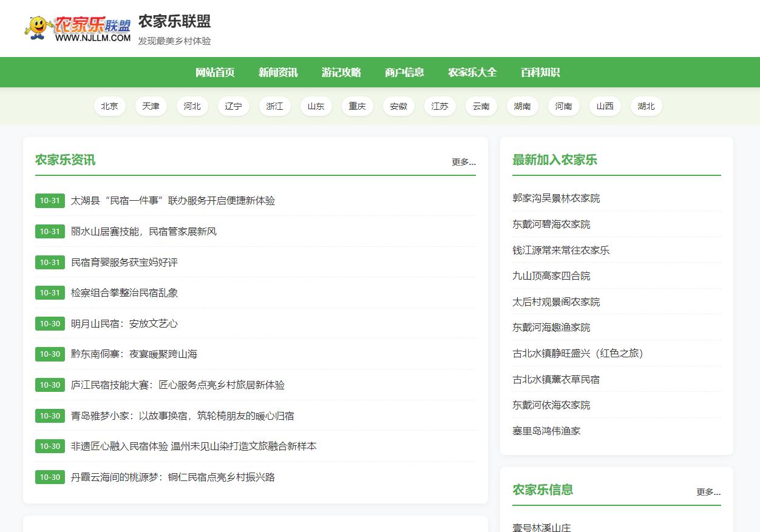Open the 新闻资讯 menu item
760x532 pixels.
278,72
